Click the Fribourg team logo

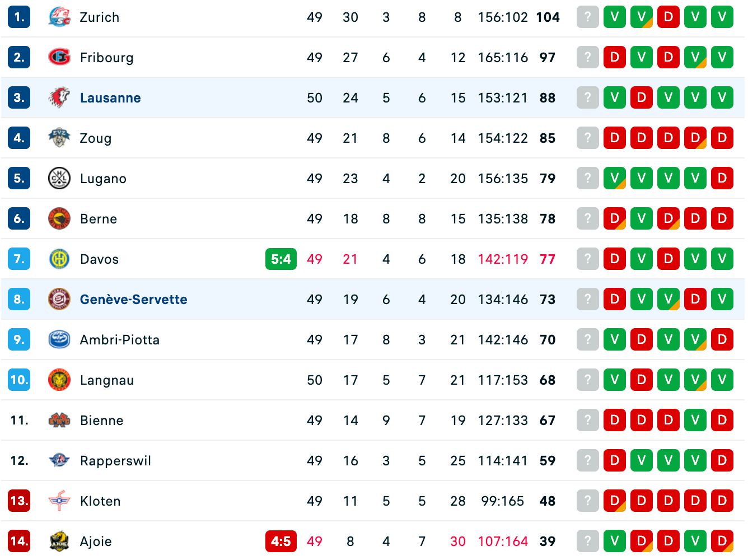(x=59, y=58)
